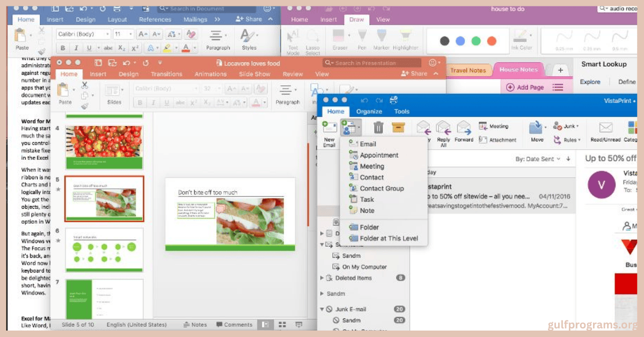Screen dimensions: 644x337
Task: Open the Calibri (Body) font dropdown in Word
Action: click(x=82, y=34)
